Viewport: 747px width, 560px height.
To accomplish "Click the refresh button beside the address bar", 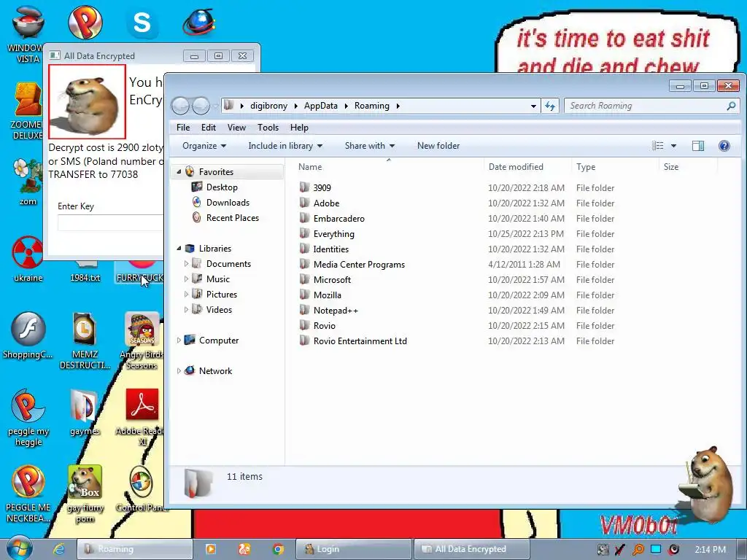I will [x=550, y=106].
